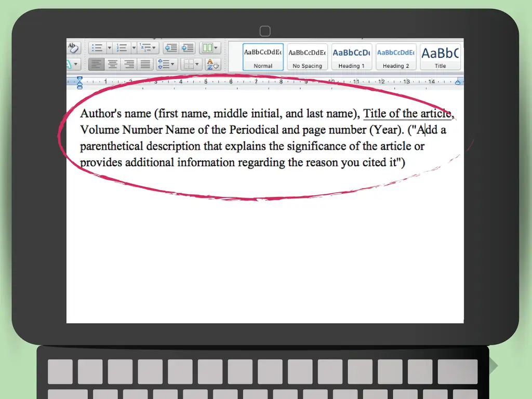The height and width of the screenshot is (399, 532).
Task: Apply the No Spacing style
Action: click(x=307, y=57)
